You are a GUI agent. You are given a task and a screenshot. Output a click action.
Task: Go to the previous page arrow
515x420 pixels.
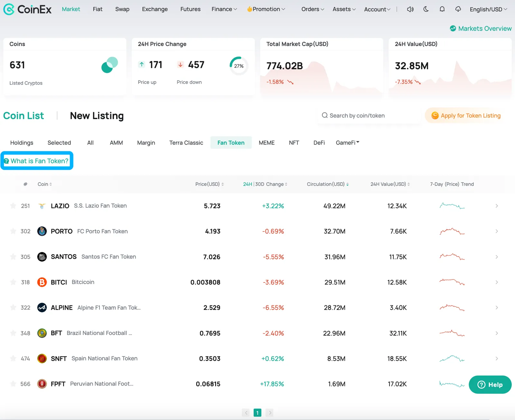pos(246,413)
